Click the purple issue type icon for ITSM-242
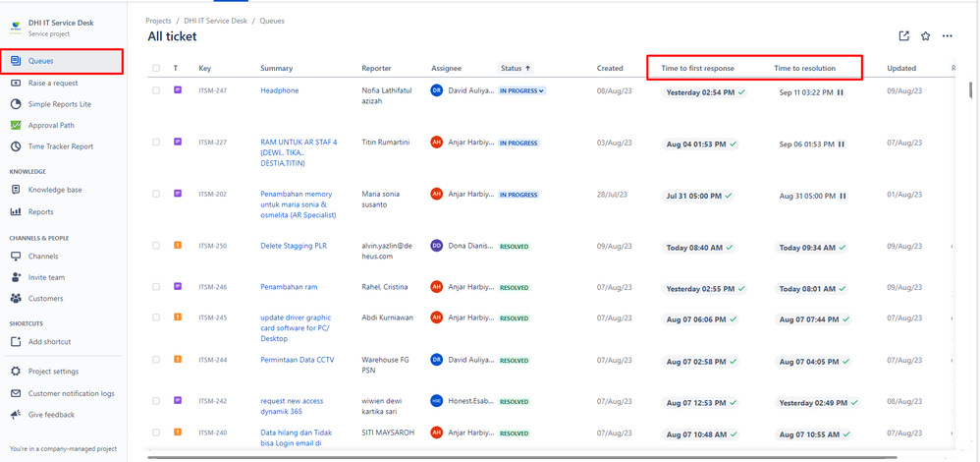The width and height of the screenshot is (980, 462). coord(177,400)
